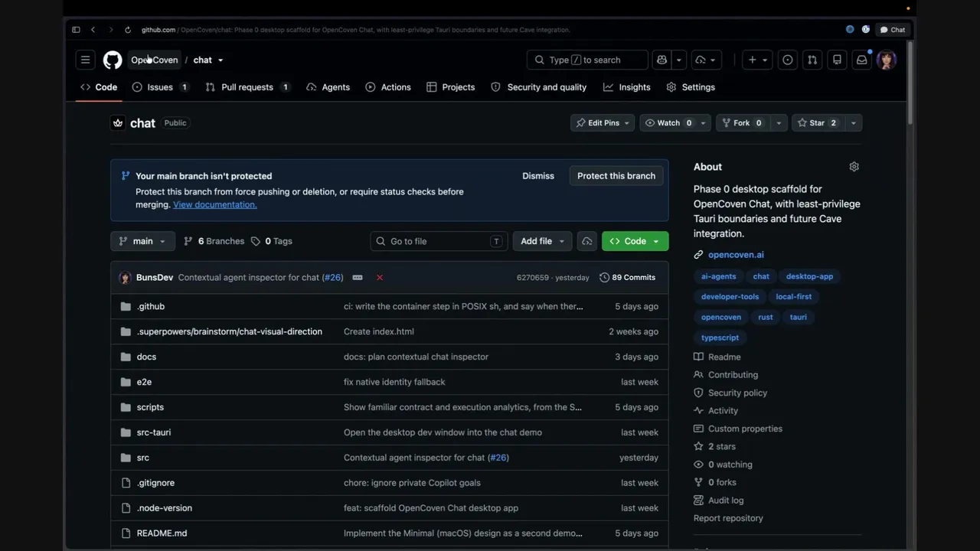Viewport: 980px width, 551px height.
Task: Expand the Star lists caret
Action: [x=853, y=123]
